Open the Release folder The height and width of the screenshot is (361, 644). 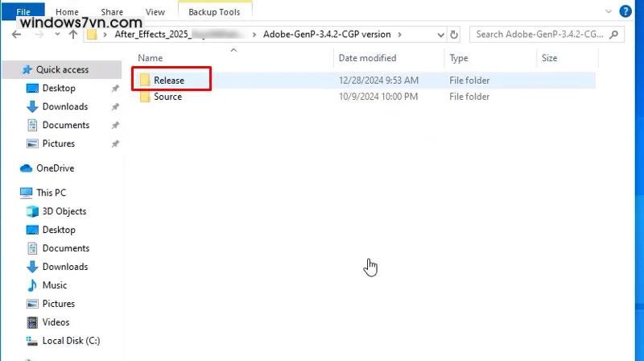point(169,80)
